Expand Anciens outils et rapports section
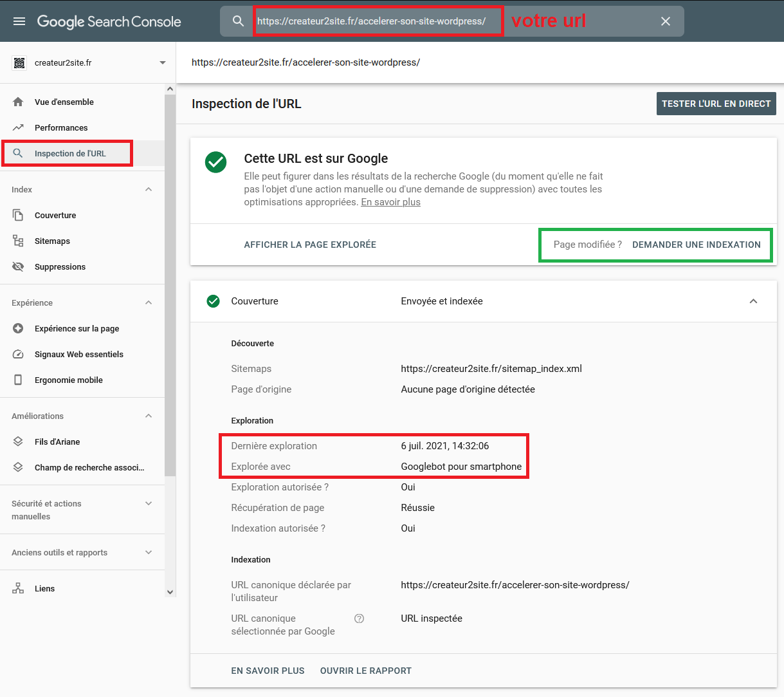 [x=149, y=552]
